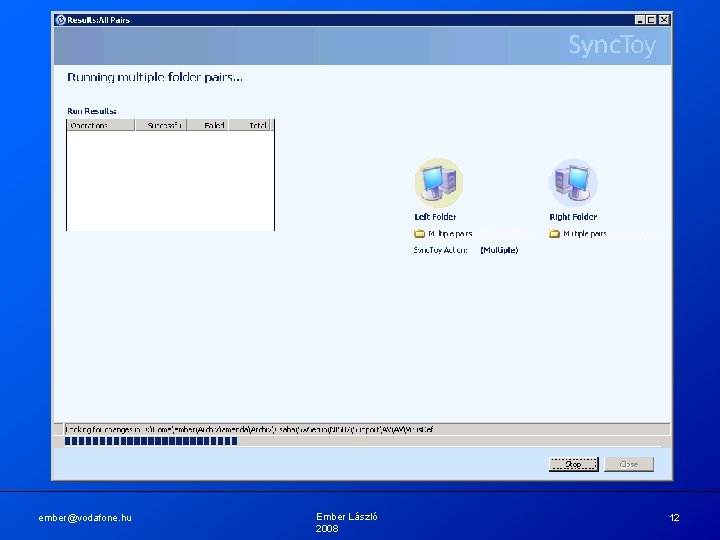Click the 'Run Results' label
The height and width of the screenshot is (540, 720).
click(91, 111)
